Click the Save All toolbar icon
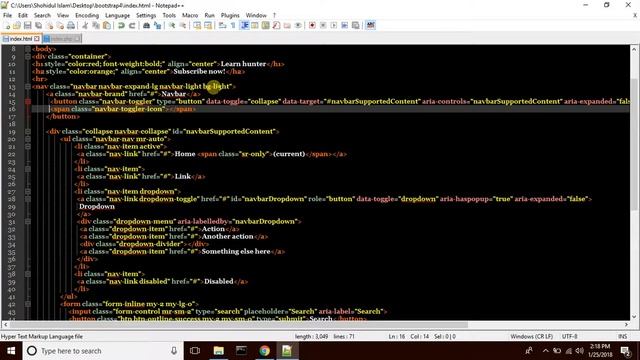The height and width of the screenshot is (360, 640). [38, 25]
